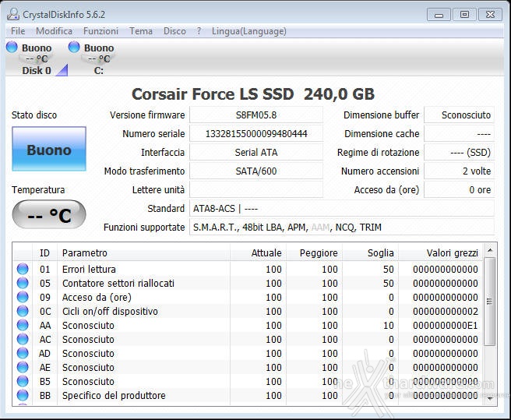This screenshot has height=420, width=511.
Task: Open the Modifica menu
Action: 54,31
